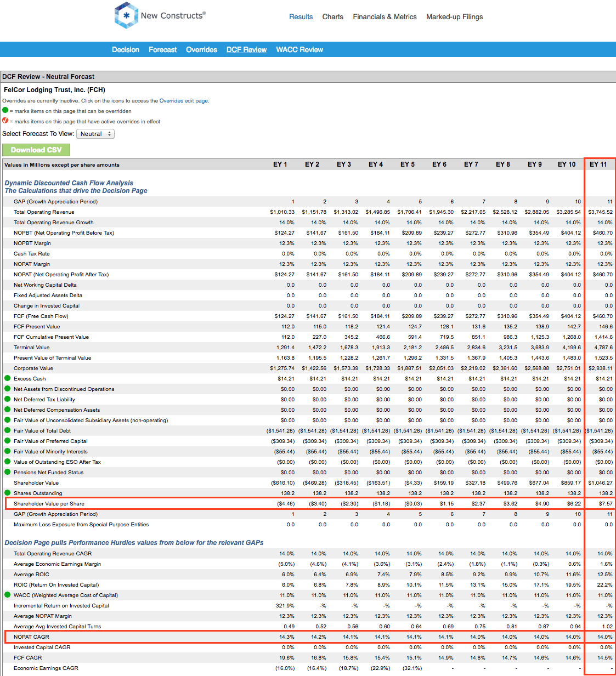Click the 'FelCor Lodging Trust, Inc. (FCH)' heading
The width and height of the screenshot is (616, 676).
[x=54, y=90]
